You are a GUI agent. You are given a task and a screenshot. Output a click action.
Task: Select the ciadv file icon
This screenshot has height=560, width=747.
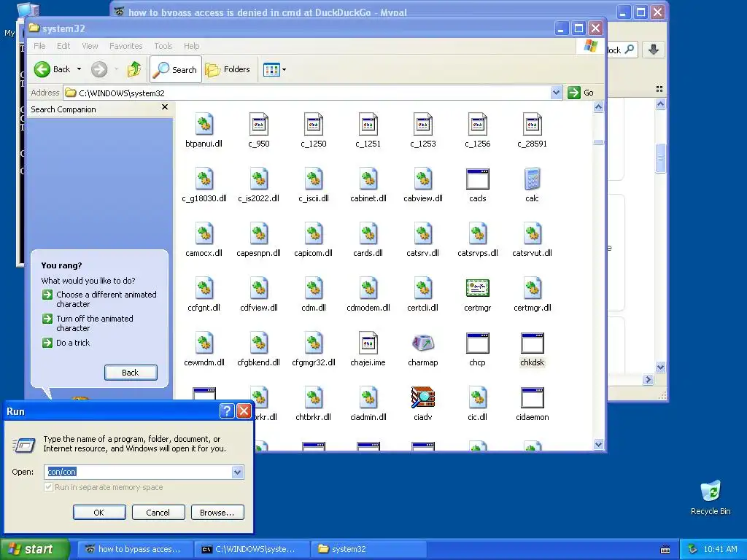click(x=422, y=397)
